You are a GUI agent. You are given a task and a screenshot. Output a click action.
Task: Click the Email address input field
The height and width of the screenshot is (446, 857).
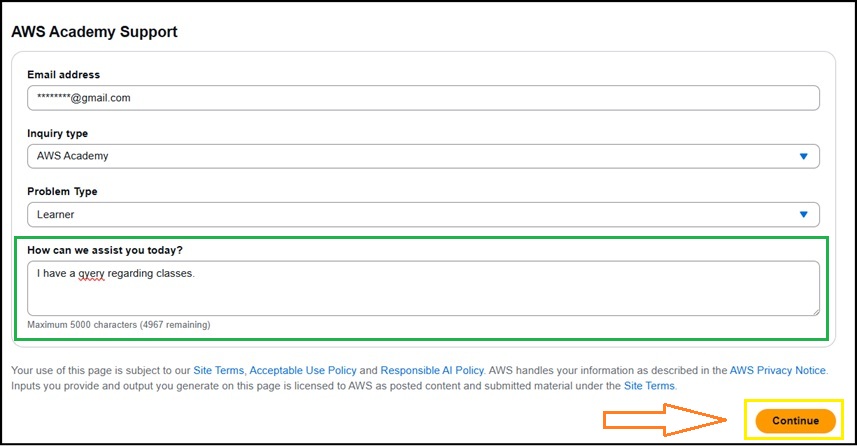(423, 98)
